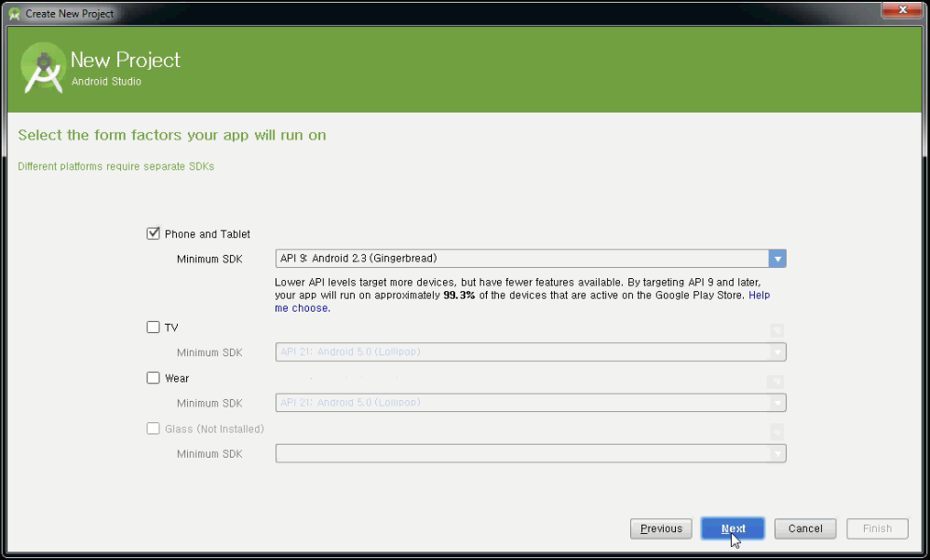Click the dropdown arrow next to TV
This screenshot has height=560, width=930.
778,327
